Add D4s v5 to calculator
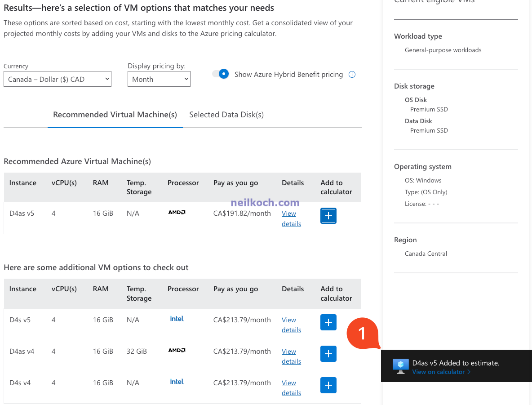This screenshot has width=532, height=405. tap(328, 322)
